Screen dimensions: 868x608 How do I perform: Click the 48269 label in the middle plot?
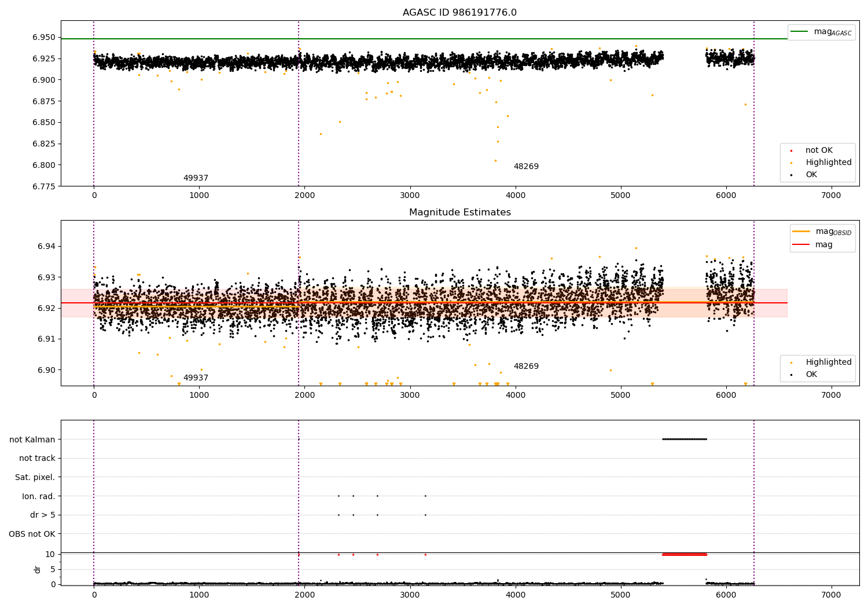(526, 367)
